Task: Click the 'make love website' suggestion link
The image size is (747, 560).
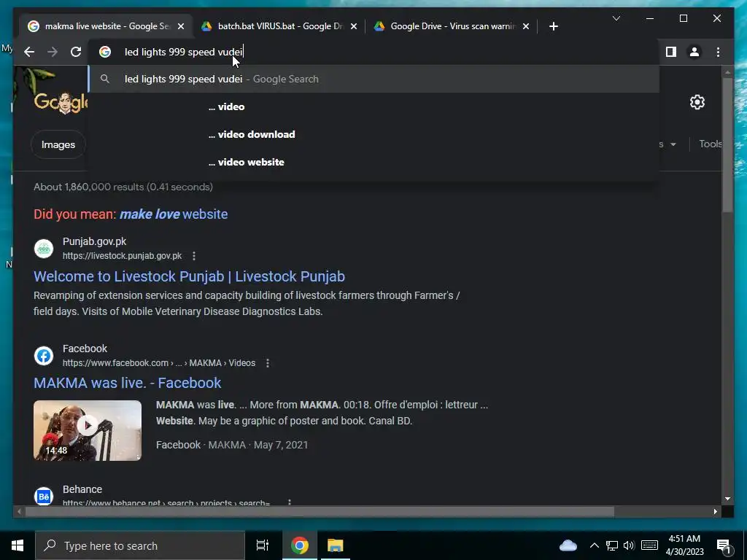Action: (174, 214)
